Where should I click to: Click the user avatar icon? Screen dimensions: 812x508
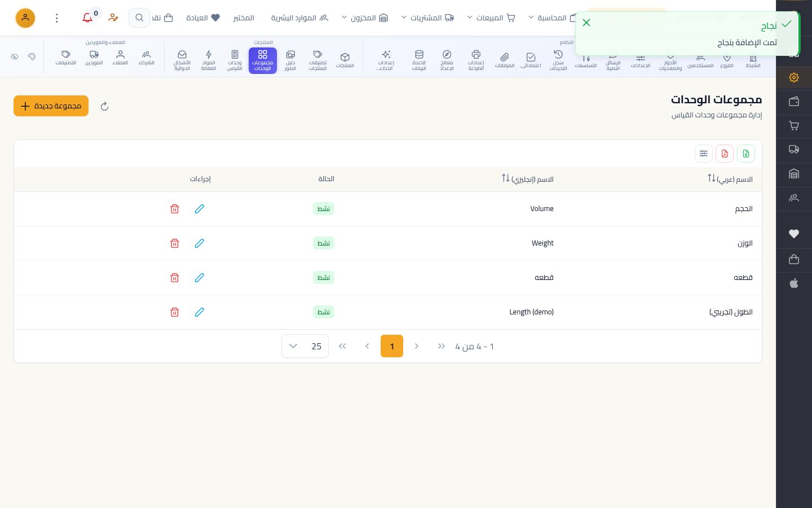25,18
